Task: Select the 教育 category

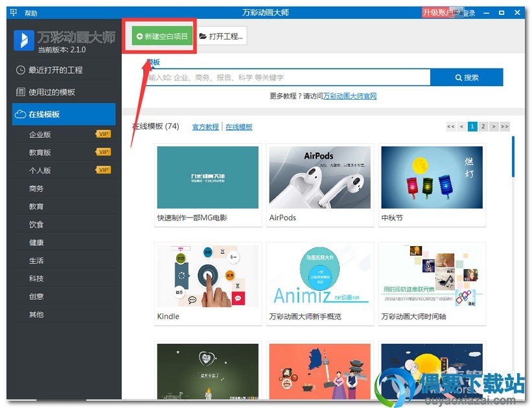Action: (36, 207)
